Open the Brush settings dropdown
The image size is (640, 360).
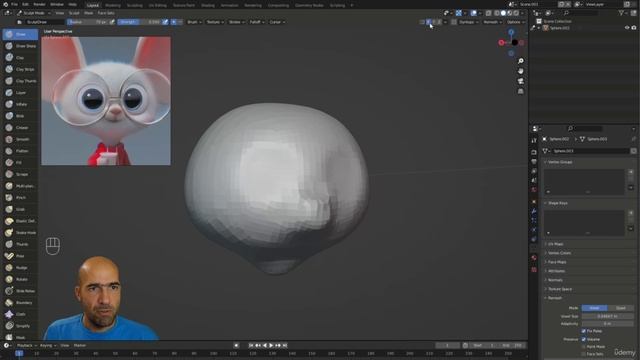coord(194,22)
